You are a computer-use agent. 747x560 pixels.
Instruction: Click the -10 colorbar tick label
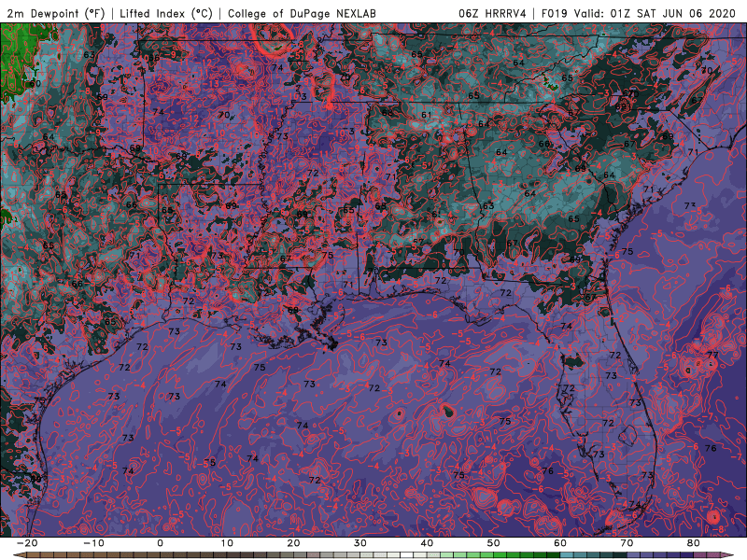[92, 543]
